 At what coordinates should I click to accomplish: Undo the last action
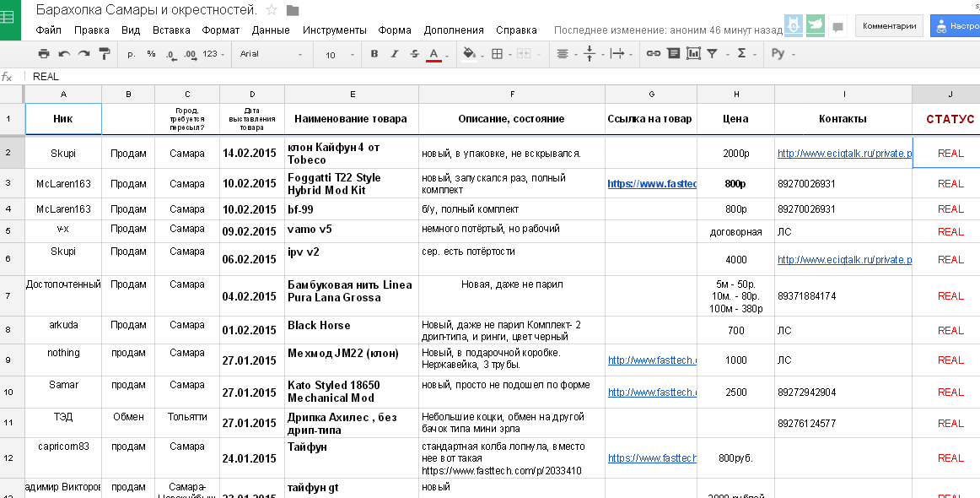(64, 54)
